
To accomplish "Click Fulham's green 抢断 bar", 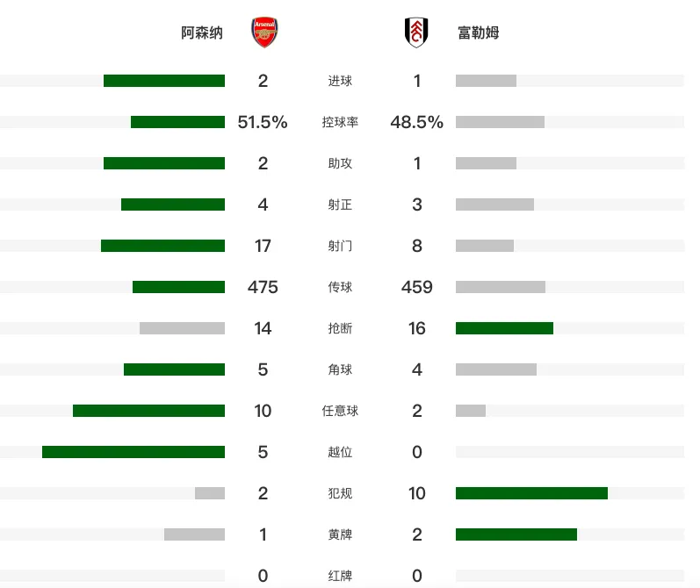I will [504, 328].
